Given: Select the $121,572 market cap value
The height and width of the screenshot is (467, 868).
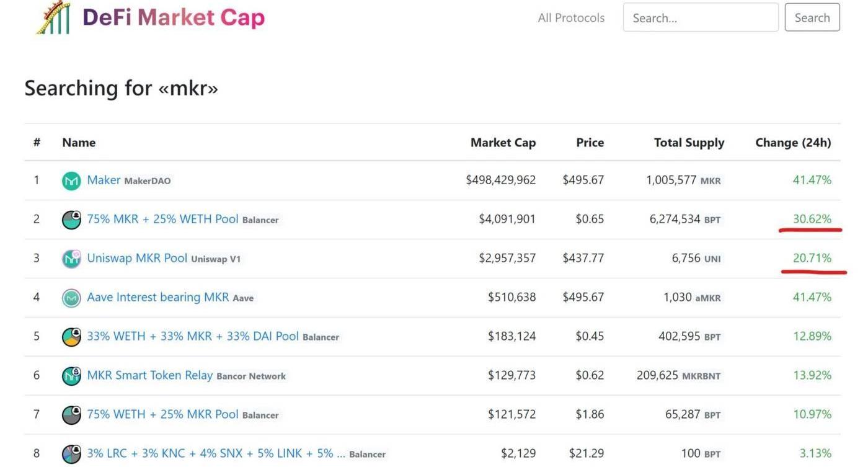Looking at the screenshot, I should (x=511, y=414).
